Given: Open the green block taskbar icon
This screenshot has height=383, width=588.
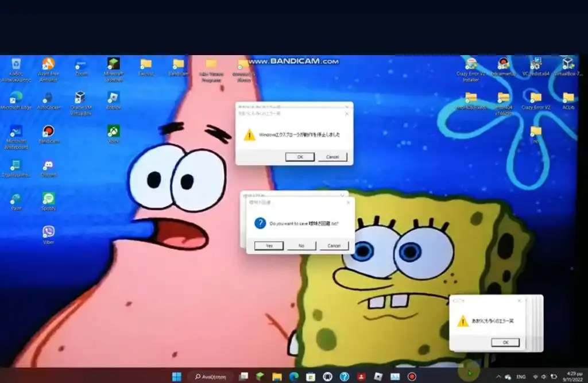Looking at the screenshot, I should click(x=260, y=376).
